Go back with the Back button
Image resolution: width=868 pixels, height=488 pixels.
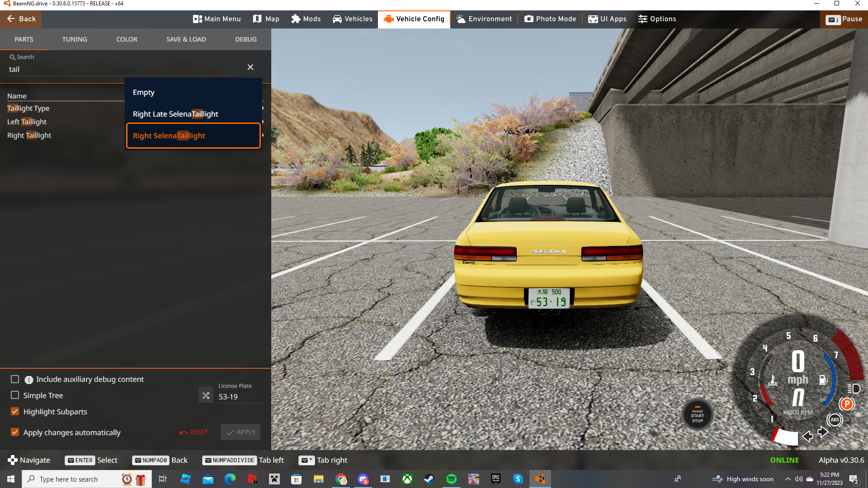(x=21, y=19)
